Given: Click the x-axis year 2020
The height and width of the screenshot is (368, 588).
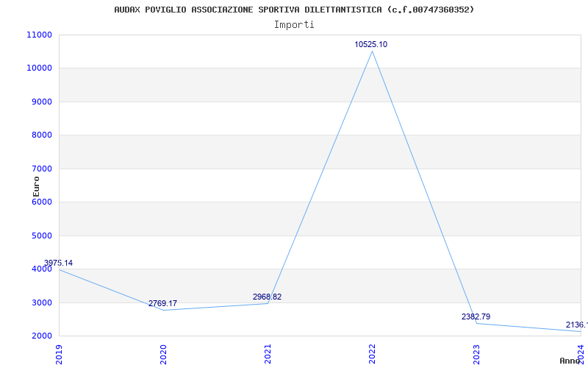Looking at the screenshot, I should click(x=163, y=354).
